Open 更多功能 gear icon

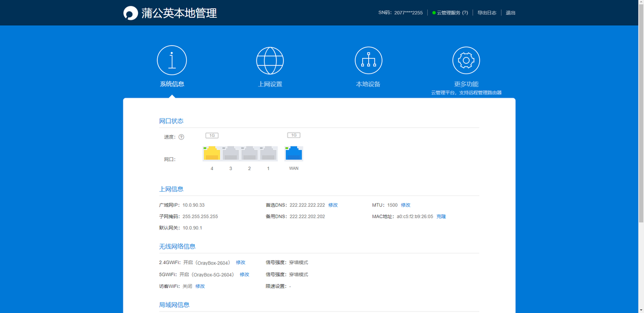(466, 60)
